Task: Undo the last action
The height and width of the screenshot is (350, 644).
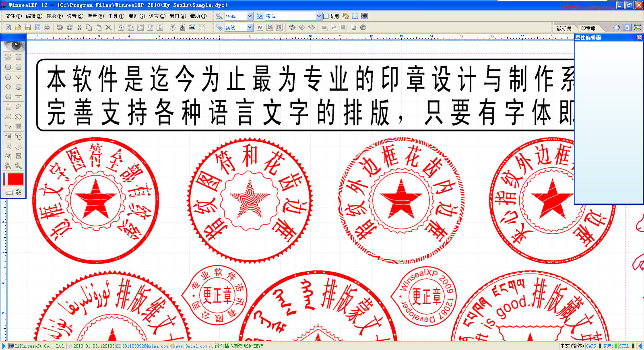Action: point(60,27)
